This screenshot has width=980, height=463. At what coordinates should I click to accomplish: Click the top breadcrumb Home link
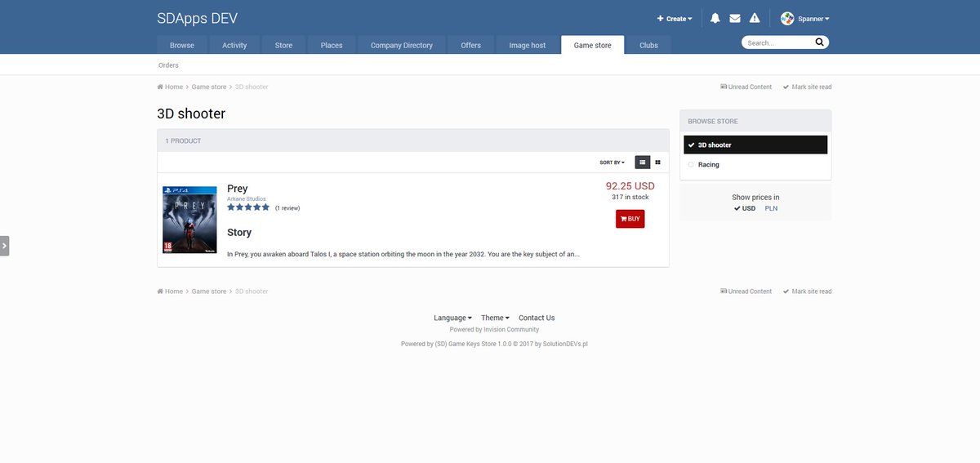point(170,87)
